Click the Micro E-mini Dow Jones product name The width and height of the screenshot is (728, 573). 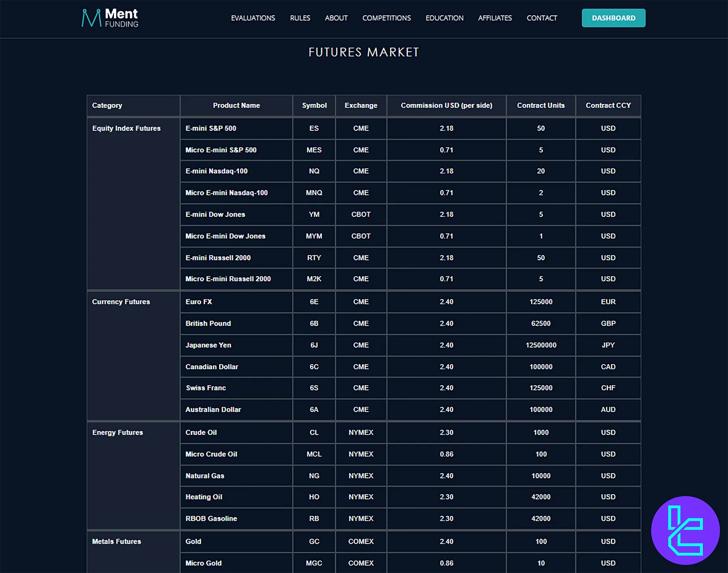click(225, 236)
